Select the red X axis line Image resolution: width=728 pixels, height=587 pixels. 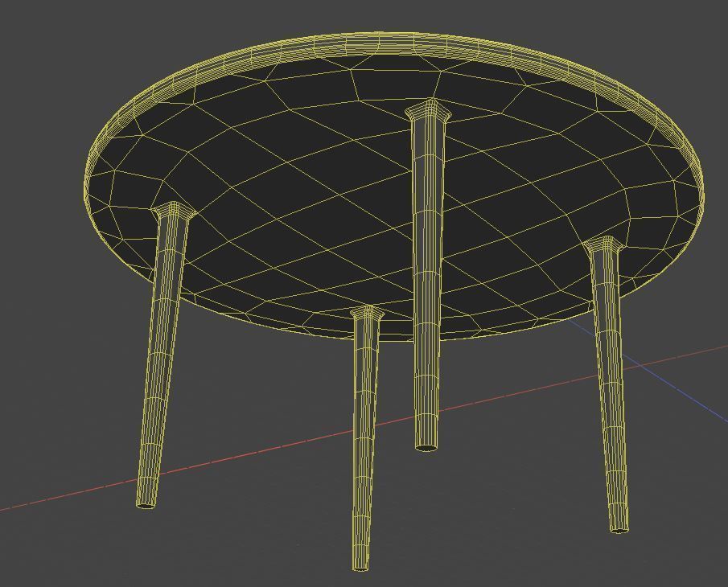[x=241, y=450]
